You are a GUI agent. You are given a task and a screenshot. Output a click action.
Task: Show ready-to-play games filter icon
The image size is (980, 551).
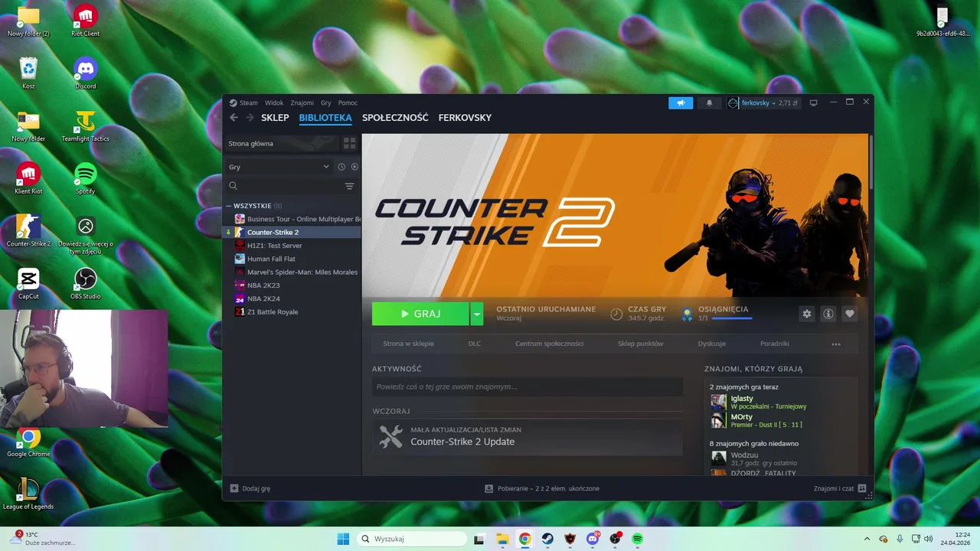[x=354, y=167]
